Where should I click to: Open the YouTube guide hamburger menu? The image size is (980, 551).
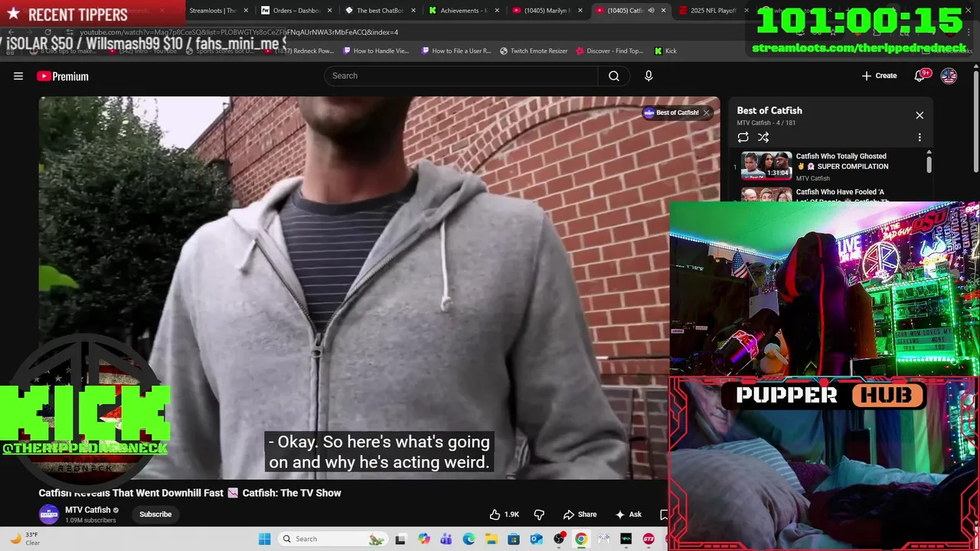click(x=18, y=76)
